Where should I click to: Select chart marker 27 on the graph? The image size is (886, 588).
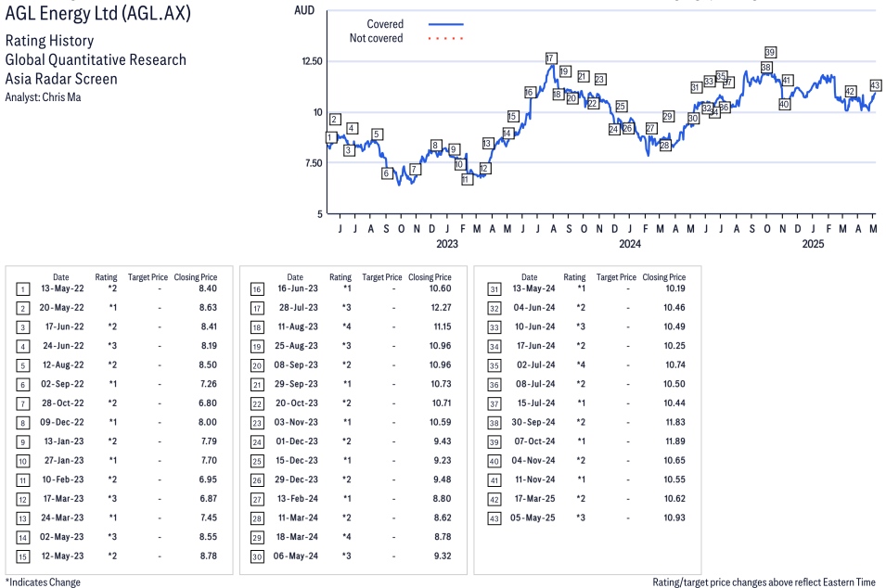(651, 128)
